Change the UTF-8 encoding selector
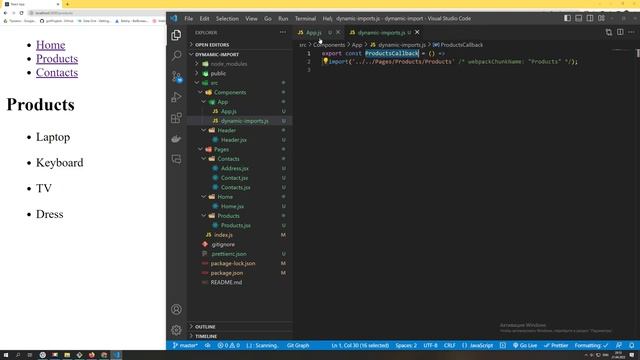The width and height of the screenshot is (640, 360). click(430, 345)
